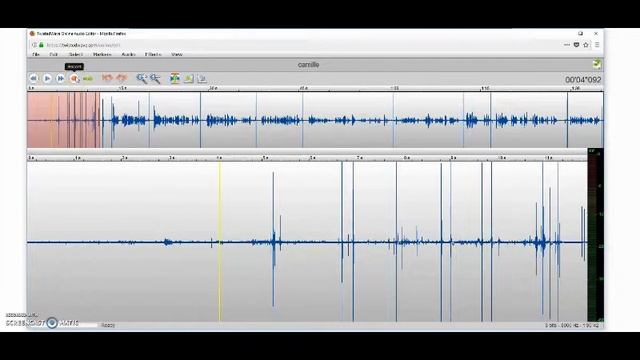Click the redo icon in toolbar
640x360 pixels.
[122, 78]
